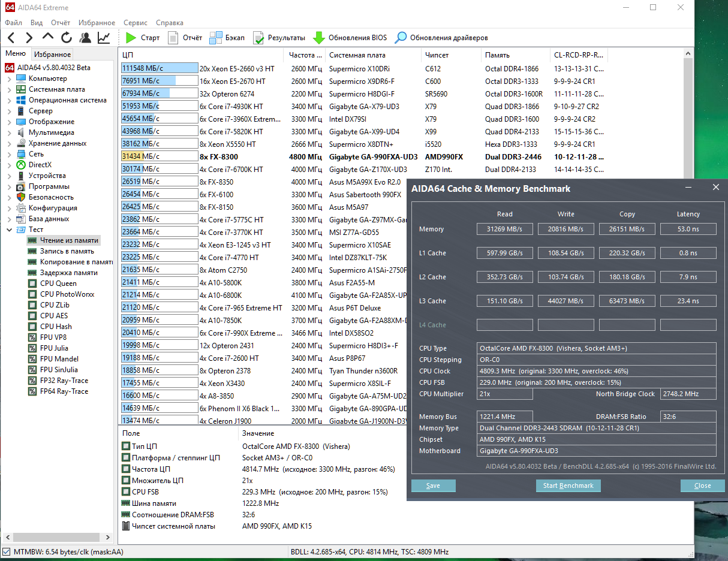Open the Справка menu
This screenshot has width=728, height=561.
tap(170, 23)
